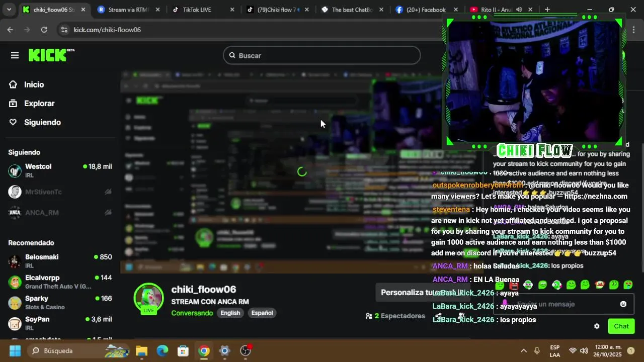The width and height of the screenshot is (644, 362).
Task: Open the ESP LAA language switcher
Action: pyautogui.click(x=555, y=350)
